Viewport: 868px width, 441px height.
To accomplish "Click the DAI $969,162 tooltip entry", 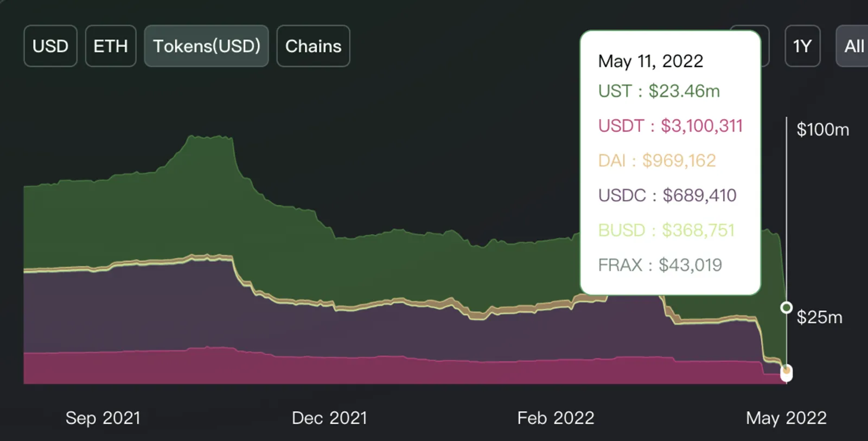I will pos(656,161).
